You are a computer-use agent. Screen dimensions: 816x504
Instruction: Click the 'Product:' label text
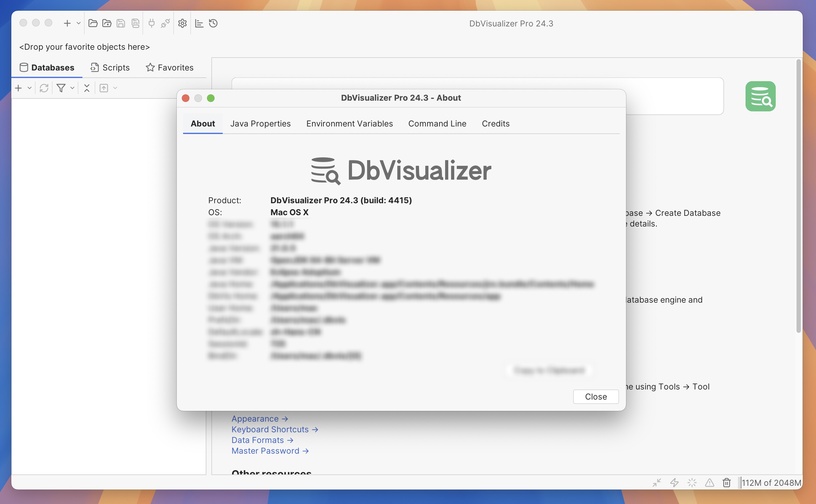[225, 200]
